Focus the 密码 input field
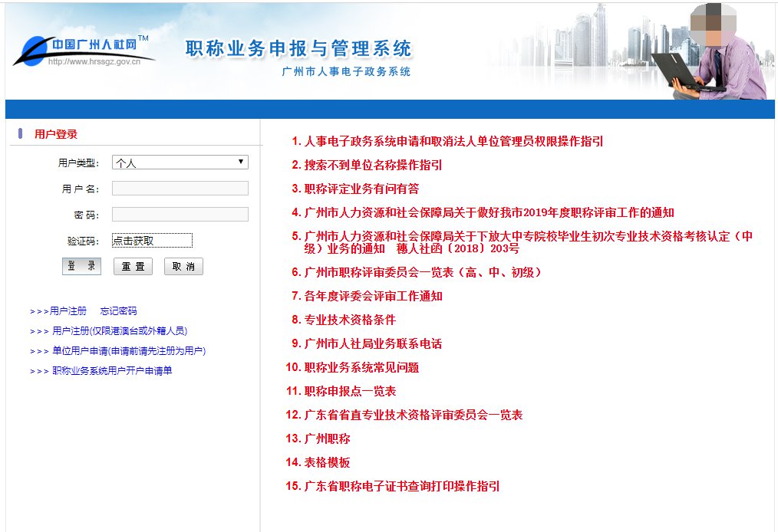The width and height of the screenshot is (778, 532). coord(180,214)
